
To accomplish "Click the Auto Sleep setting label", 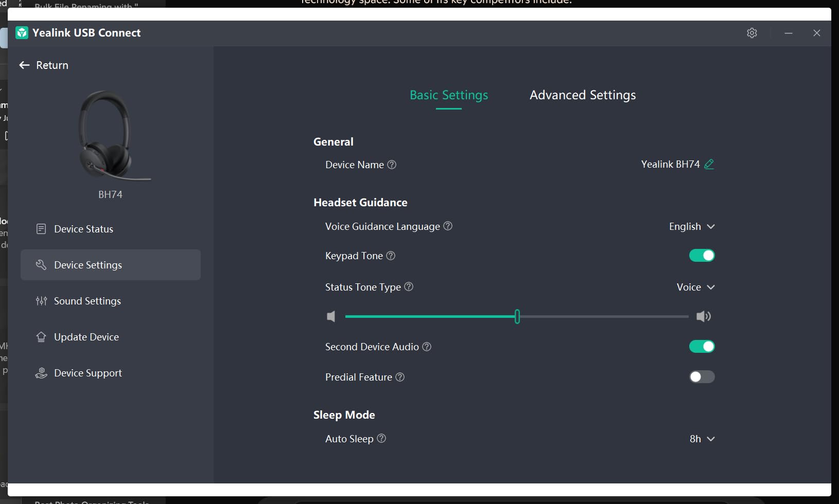I will (349, 439).
